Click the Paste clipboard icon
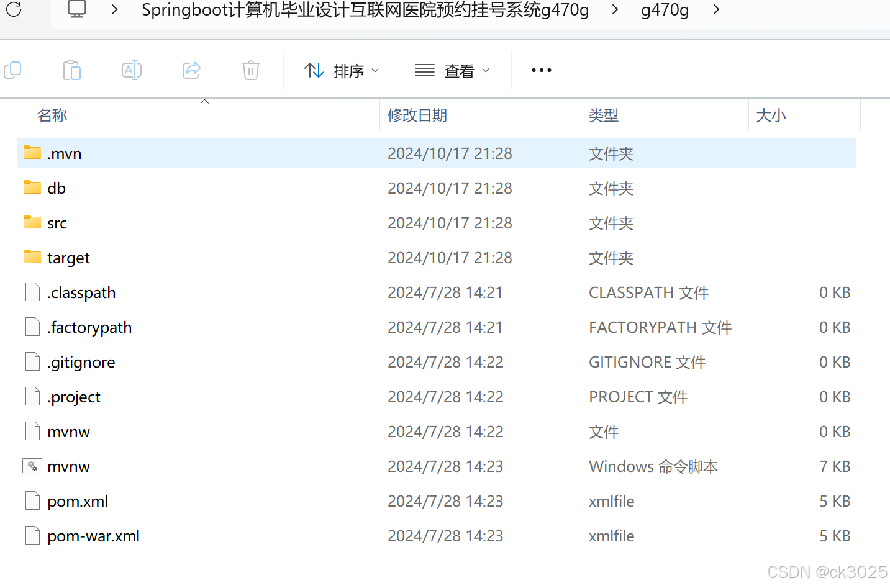The width and height of the screenshot is (890, 588). point(72,70)
